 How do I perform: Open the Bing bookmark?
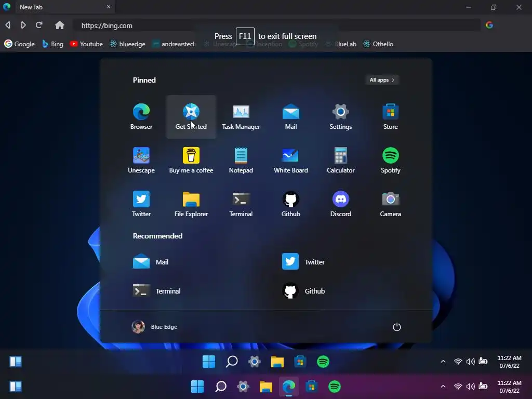[52, 44]
